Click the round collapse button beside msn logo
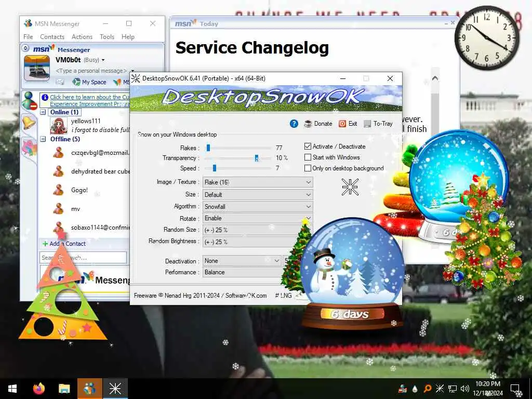The width and height of the screenshot is (532, 399). pos(25,48)
